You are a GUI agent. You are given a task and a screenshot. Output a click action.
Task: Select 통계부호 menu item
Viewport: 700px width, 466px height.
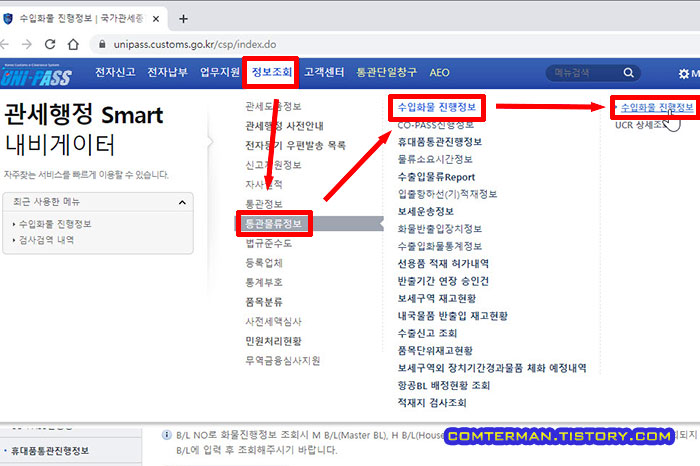click(264, 283)
